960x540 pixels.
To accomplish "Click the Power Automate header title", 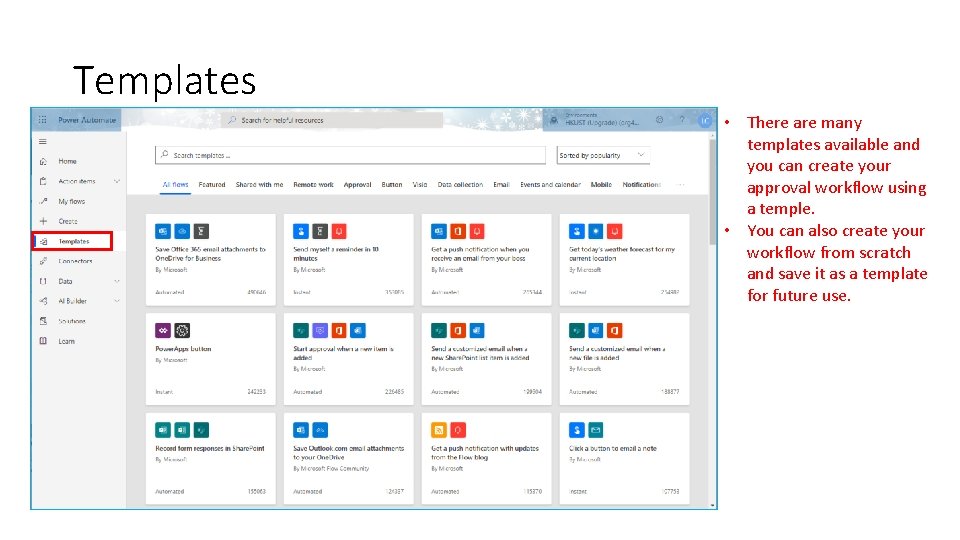I will click(x=87, y=120).
